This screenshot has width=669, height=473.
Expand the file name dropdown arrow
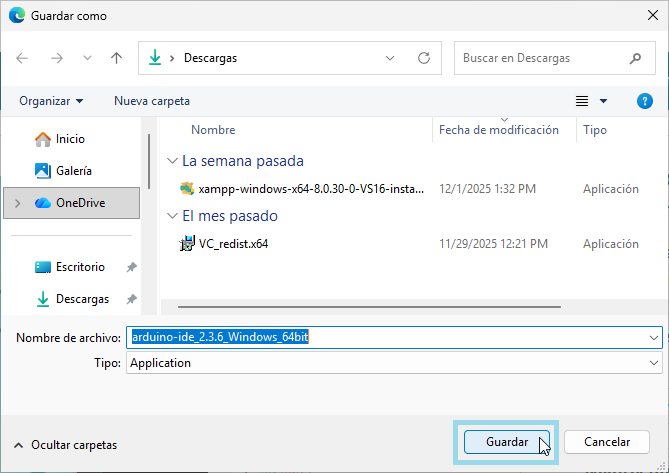(x=654, y=337)
